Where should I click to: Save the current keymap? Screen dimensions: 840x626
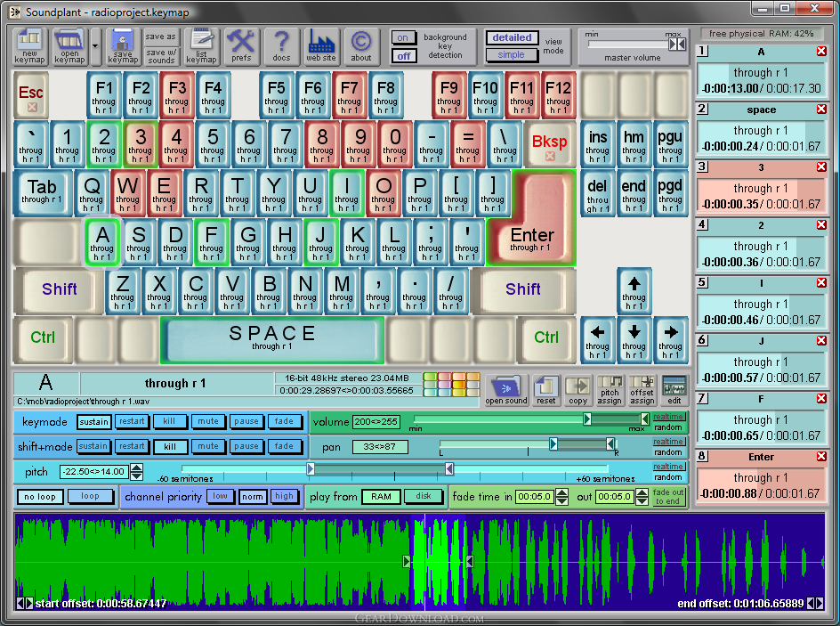[123, 46]
